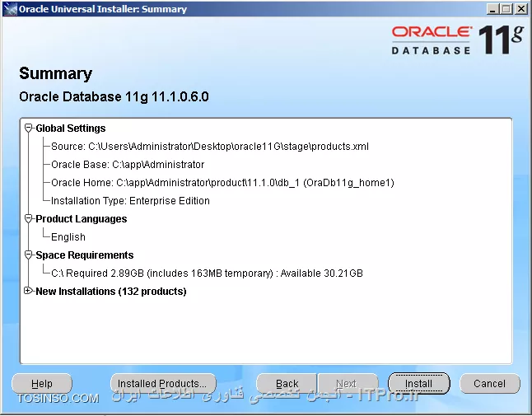This screenshot has width=532, height=416.
Task: Open the Installed Products dialog
Action: click(x=163, y=384)
